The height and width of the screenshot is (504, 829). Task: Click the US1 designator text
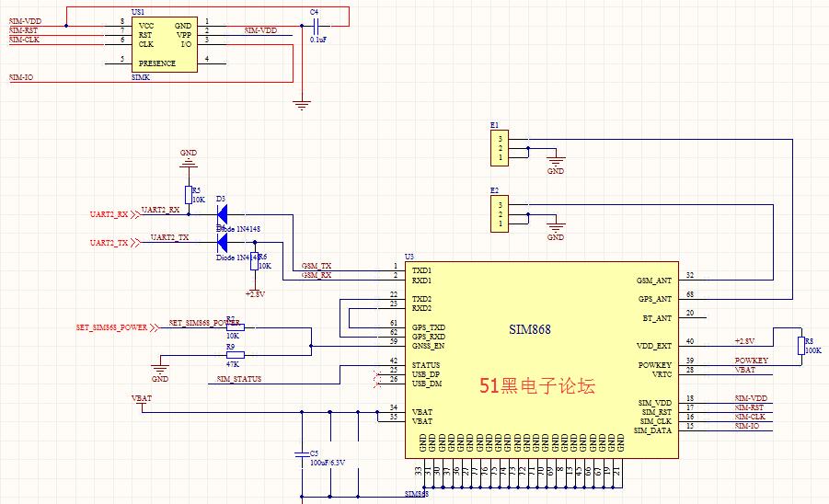coord(138,12)
